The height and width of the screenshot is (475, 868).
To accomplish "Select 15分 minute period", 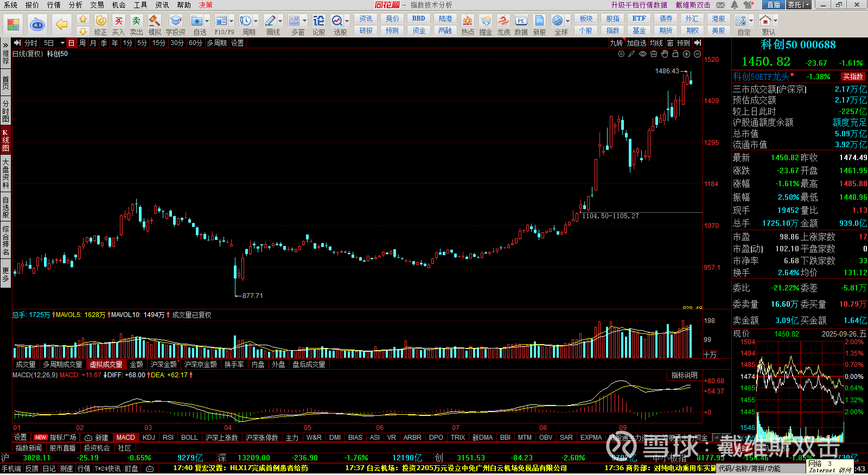I will pos(158,43).
